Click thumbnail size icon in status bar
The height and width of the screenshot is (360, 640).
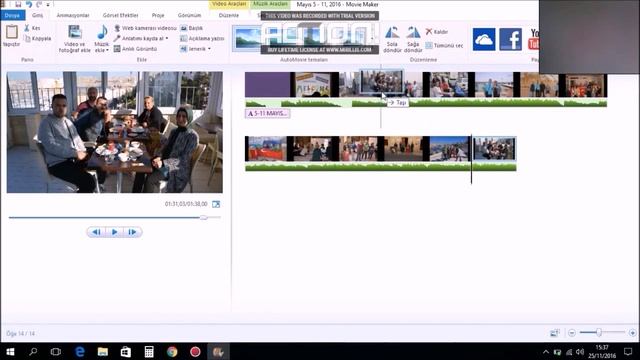point(554,333)
